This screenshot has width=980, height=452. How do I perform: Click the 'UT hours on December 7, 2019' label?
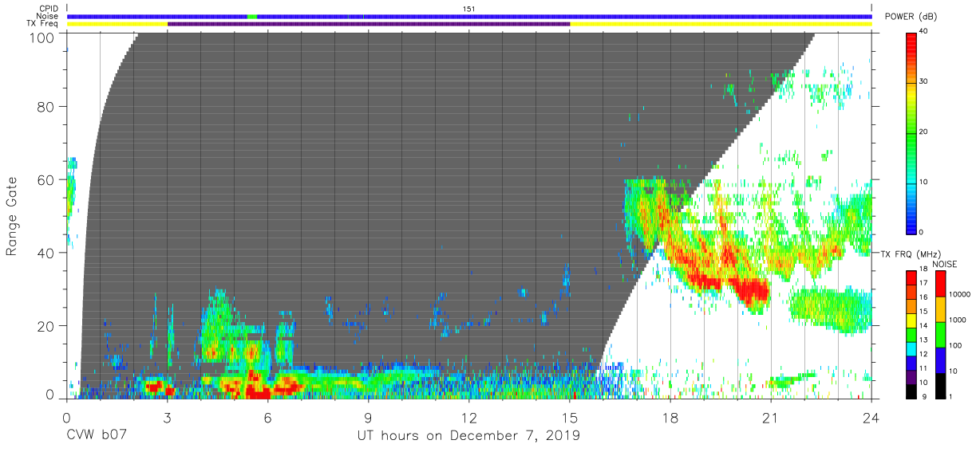[468, 436]
